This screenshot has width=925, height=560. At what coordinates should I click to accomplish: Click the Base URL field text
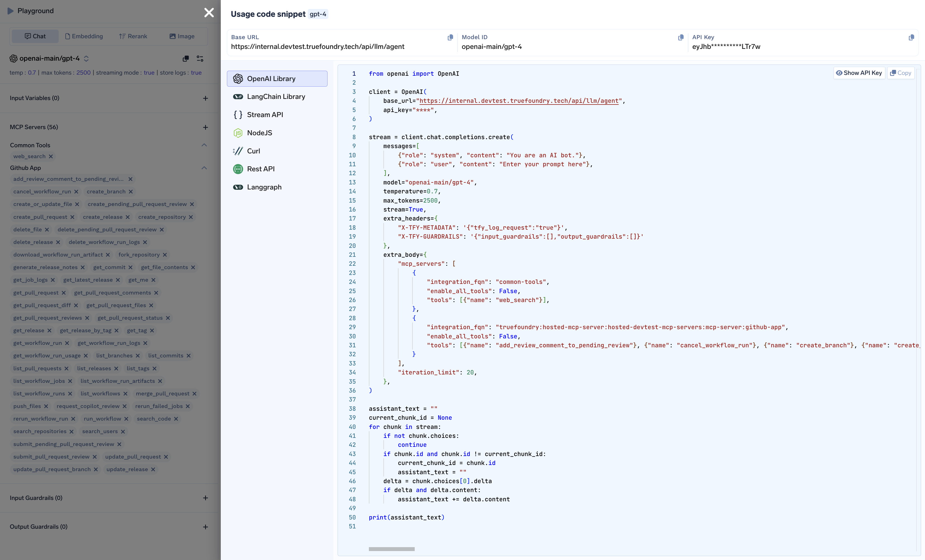coord(317,47)
